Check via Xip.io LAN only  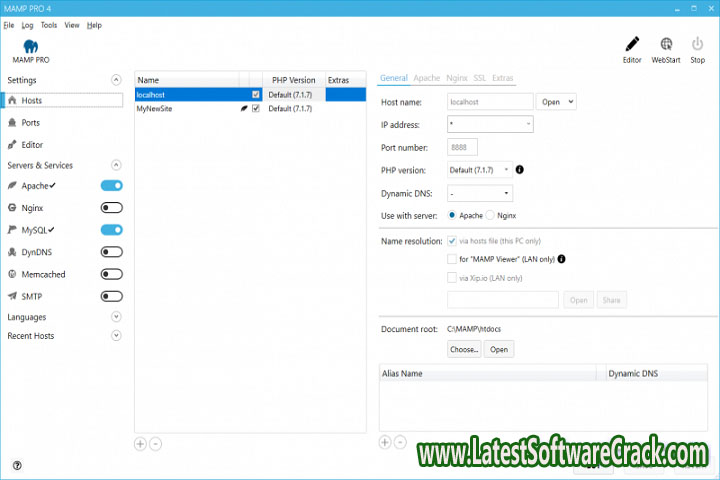(452, 277)
